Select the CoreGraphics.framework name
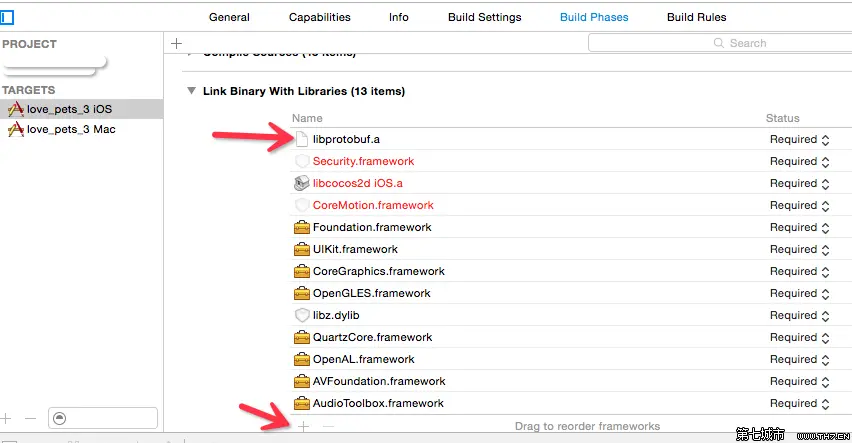 (x=378, y=271)
